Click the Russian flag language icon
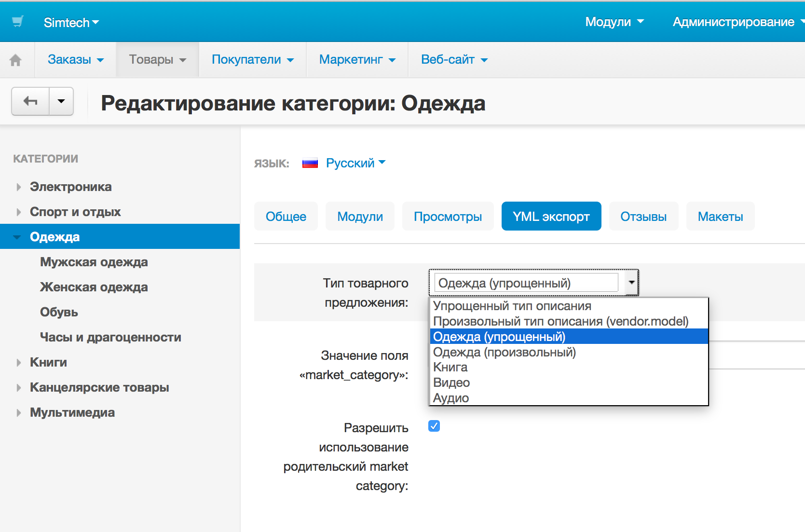805x532 pixels. (x=310, y=164)
